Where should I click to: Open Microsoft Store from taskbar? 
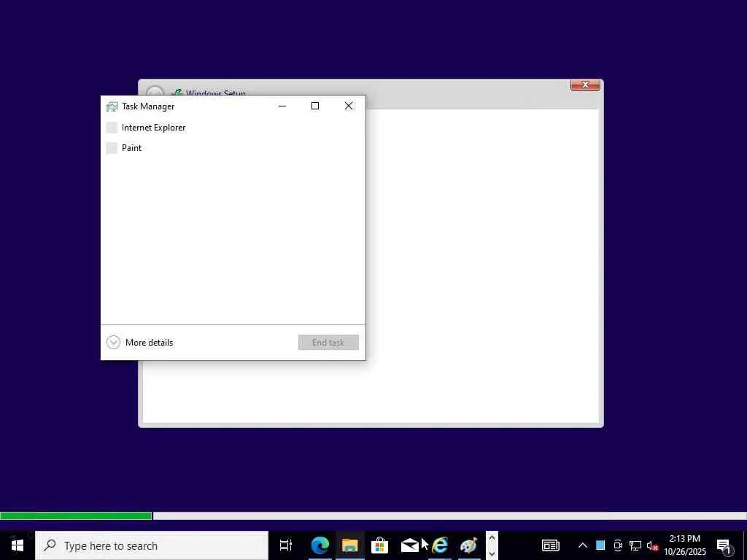click(379, 545)
